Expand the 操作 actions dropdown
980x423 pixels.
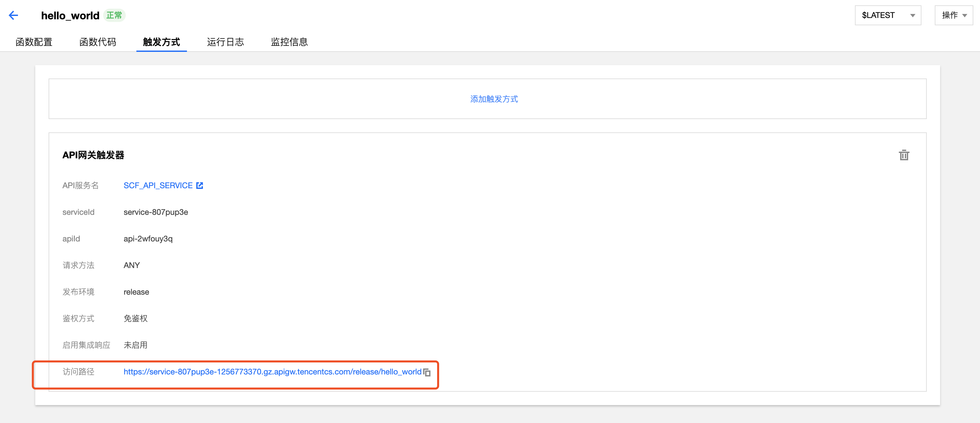point(953,15)
